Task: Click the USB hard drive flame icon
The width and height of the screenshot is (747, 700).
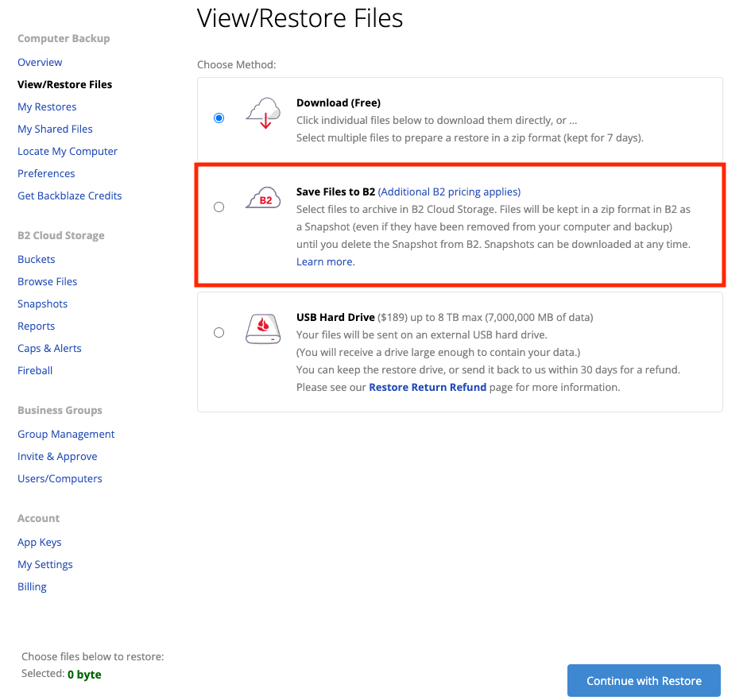Action: click(264, 329)
